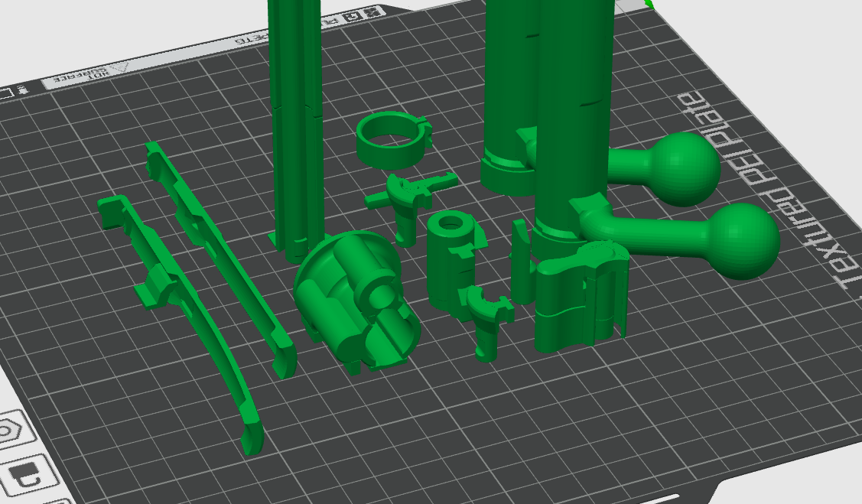Image resolution: width=862 pixels, height=504 pixels.
Task: Select the curved shell beside tall tubes
Action: (x=580, y=297)
